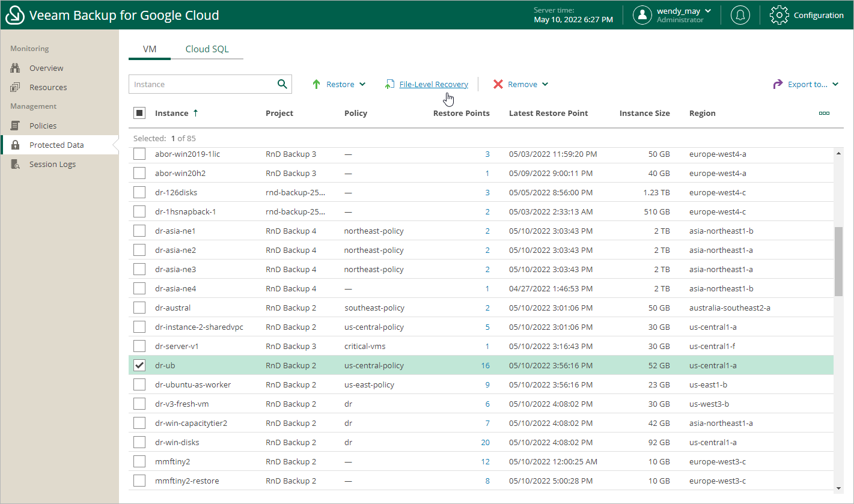Switch to the VM tab
The height and width of the screenshot is (504, 854).
click(x=150, y=49)
